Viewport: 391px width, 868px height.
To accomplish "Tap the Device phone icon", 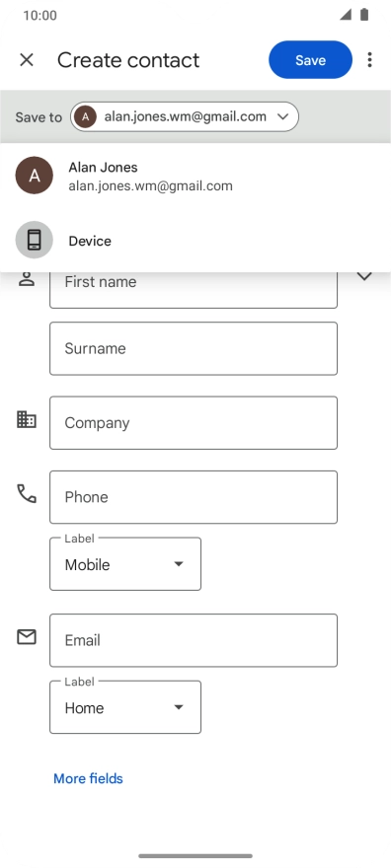I will (x=35, y=241).
